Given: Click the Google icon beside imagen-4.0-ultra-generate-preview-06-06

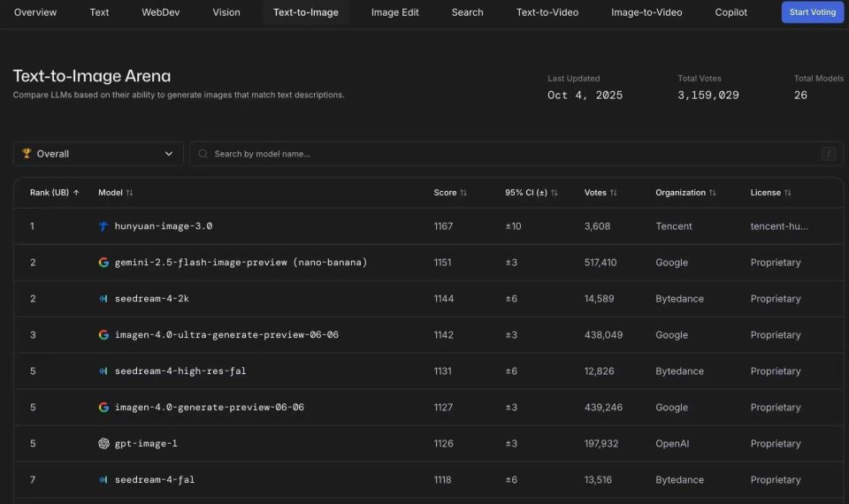Looking at the screenshot, I should click(x=103, y=335).
